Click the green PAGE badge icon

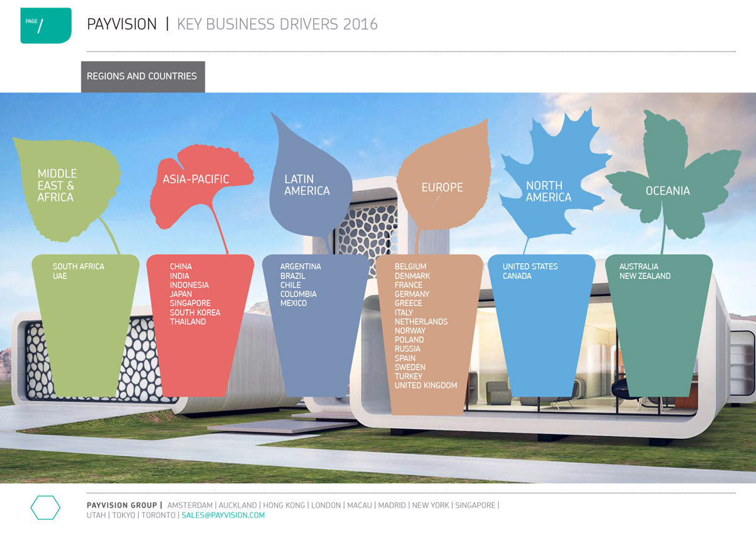pos(46,26)
